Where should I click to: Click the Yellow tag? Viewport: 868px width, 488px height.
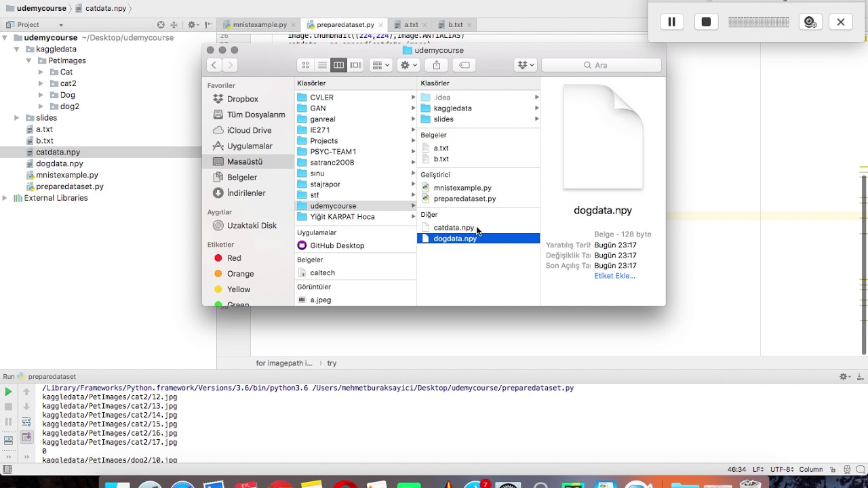(x=239, y=289)
